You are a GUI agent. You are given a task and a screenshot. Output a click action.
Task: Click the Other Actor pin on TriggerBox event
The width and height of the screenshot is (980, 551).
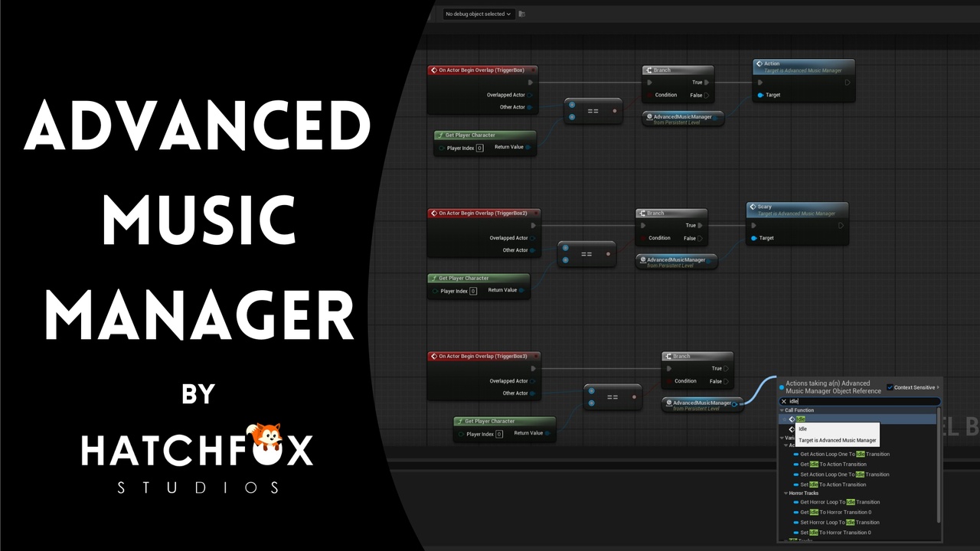[530, 107]
